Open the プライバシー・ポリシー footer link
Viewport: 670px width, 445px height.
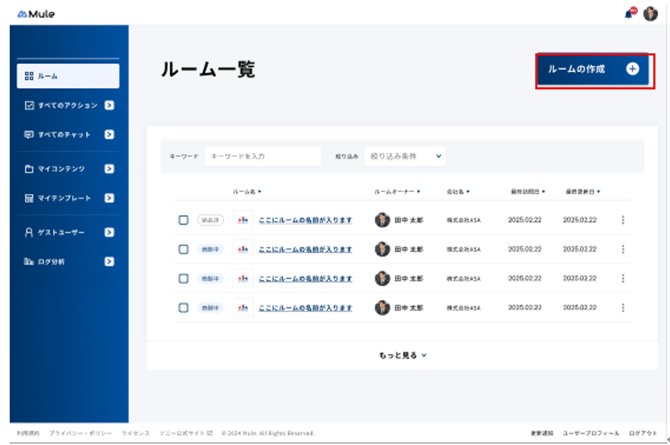click(x=80, y=433)
